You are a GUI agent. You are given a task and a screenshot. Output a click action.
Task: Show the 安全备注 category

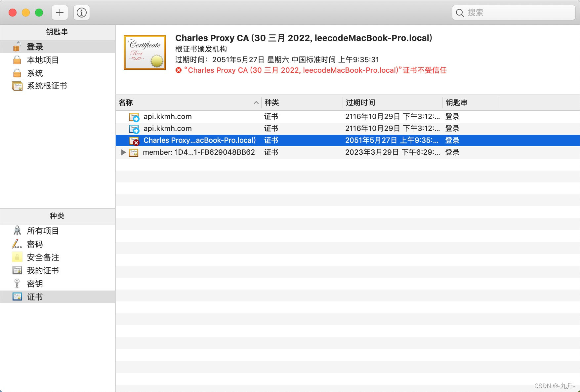[x=58, y=257]
